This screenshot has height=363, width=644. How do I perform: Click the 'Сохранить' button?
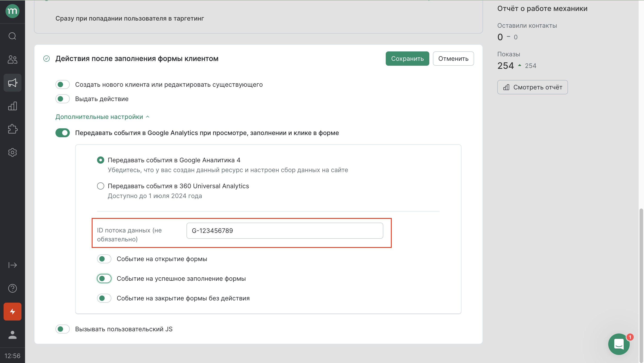tap(407, 59)
